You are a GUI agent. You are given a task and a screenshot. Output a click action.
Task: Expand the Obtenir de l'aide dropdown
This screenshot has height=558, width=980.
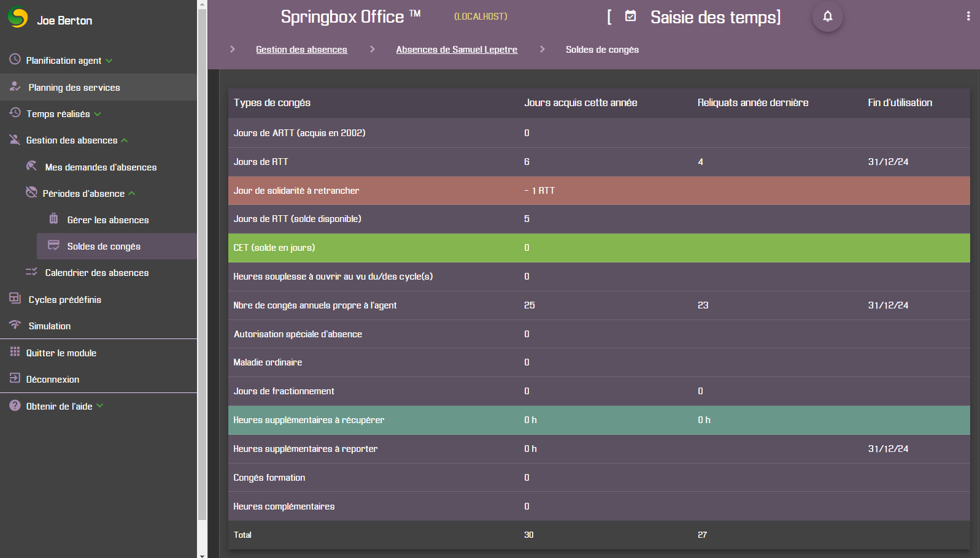pos(100,406)
